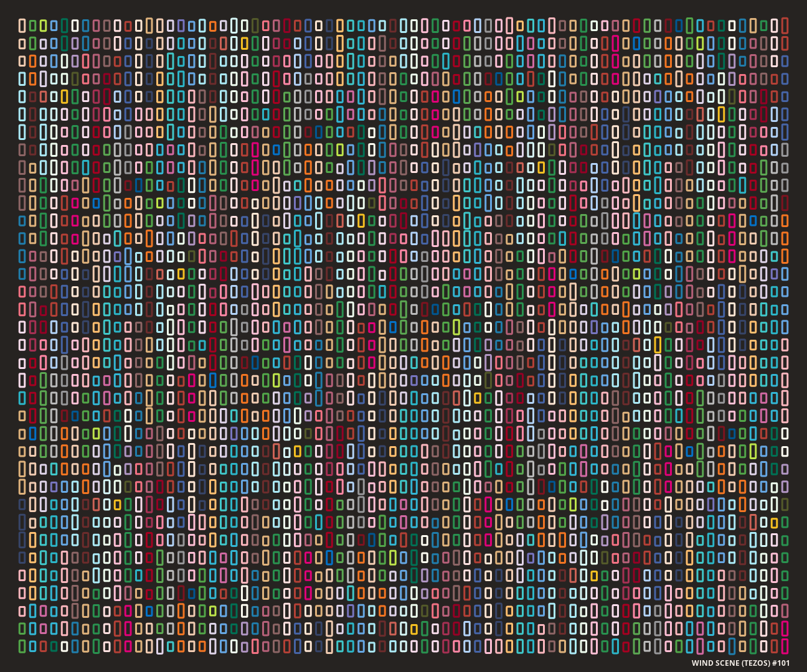This screenshot has width=807, height=672.
Task: Select orange rectangle second in third row
Action: click(x=32, y=62)
